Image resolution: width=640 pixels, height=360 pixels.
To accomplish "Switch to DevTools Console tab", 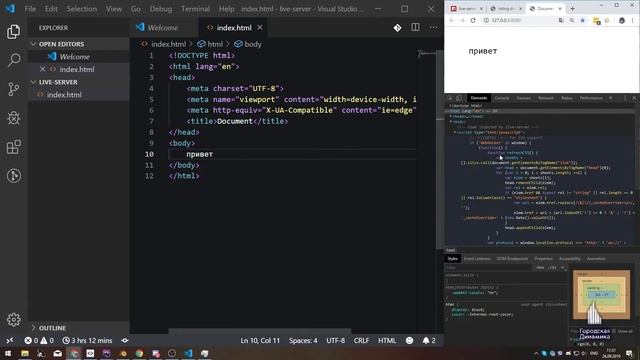I will 502,98.
